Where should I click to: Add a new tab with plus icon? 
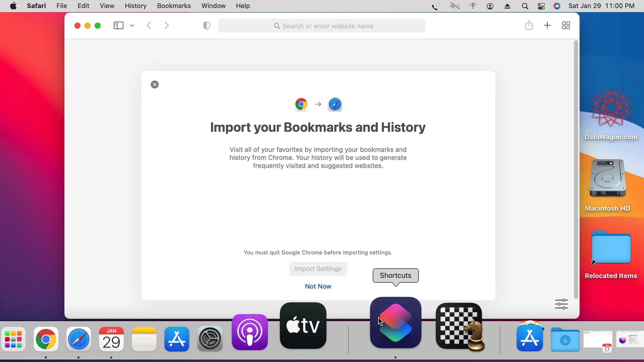[547, 25]
